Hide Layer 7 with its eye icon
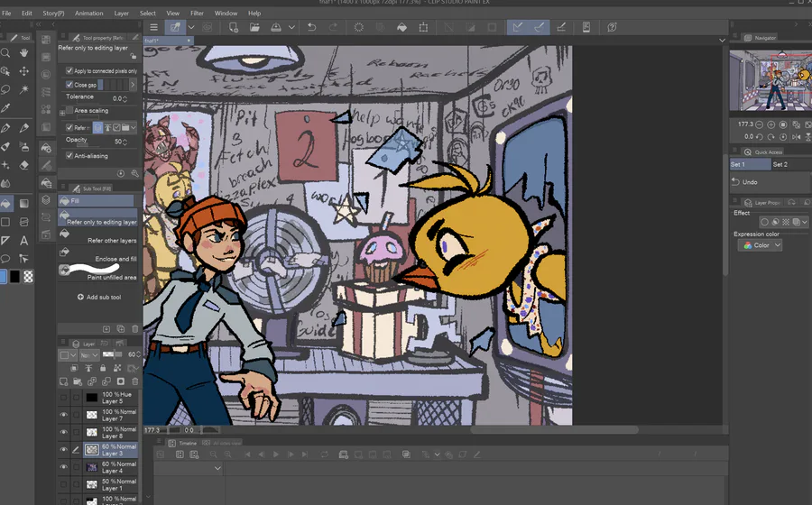This screenshot has width=812, height=505. tap(63, 415)
